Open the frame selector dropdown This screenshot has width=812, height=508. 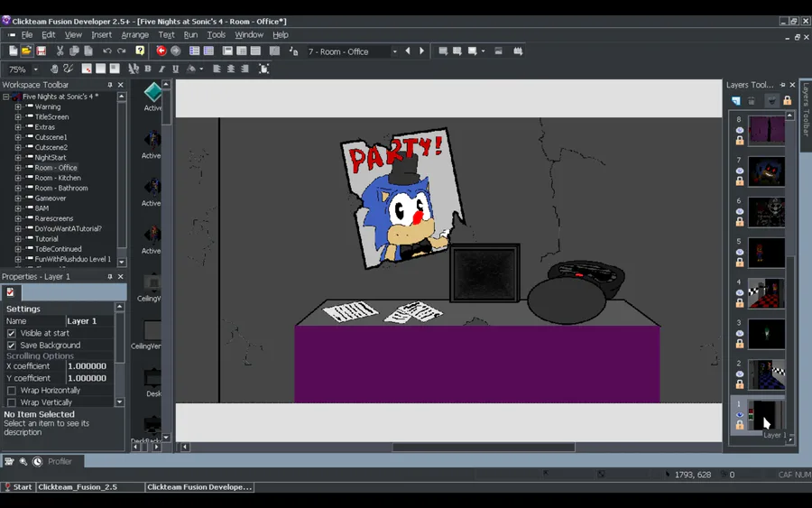click(394, 51)
